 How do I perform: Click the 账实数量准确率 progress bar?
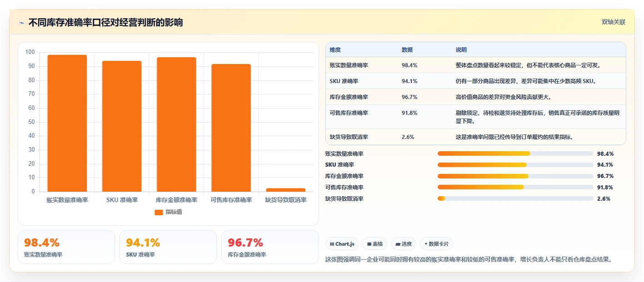(515, 153)
